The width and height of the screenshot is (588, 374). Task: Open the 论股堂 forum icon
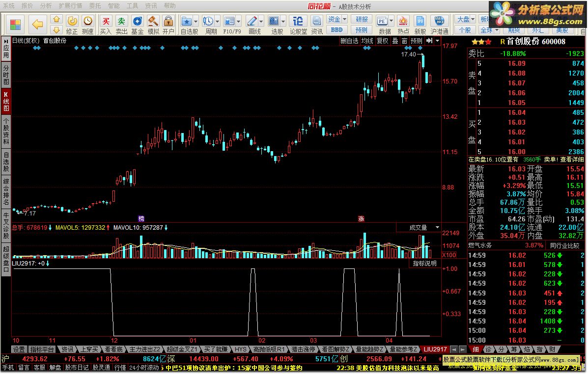tap(298, 21)
